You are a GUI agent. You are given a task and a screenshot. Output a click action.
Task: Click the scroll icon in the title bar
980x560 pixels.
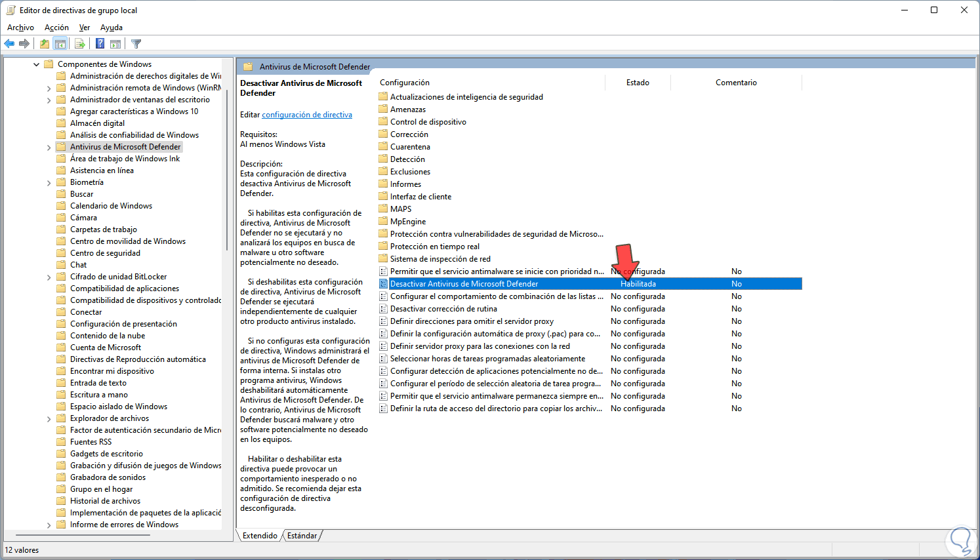pos(10,10)
